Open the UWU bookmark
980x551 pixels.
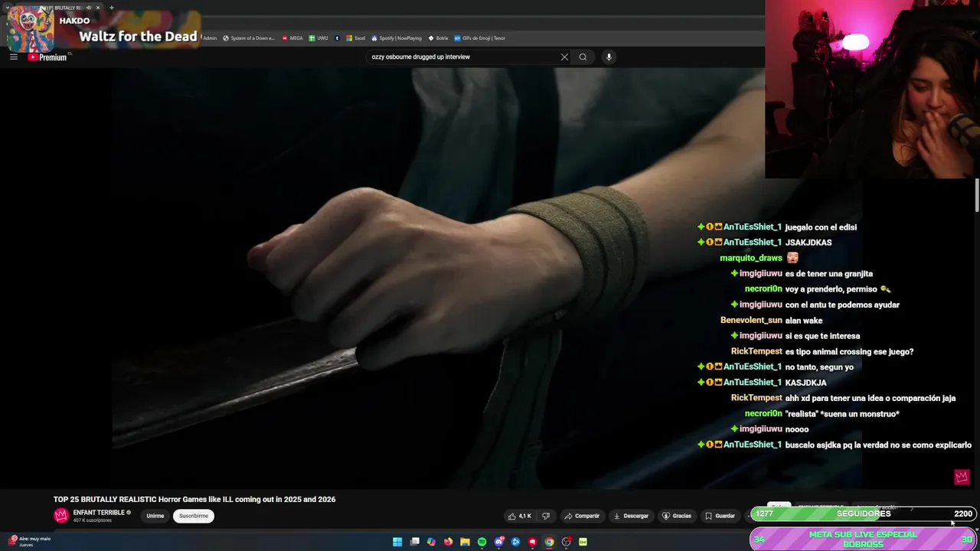[x=318, y=37]
